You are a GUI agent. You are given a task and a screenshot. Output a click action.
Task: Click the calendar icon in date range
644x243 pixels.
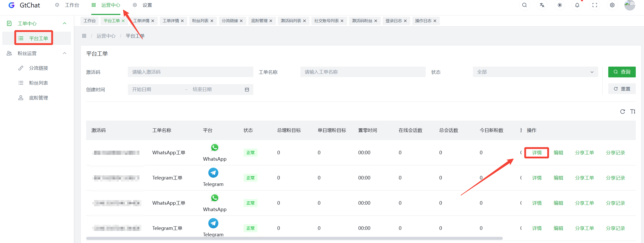pos(247,89)
